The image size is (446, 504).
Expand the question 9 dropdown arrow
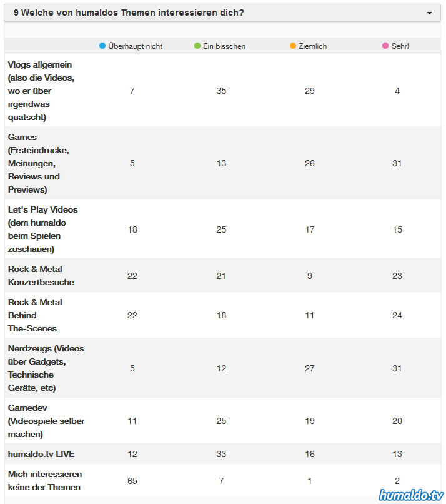tap(430, 13)
